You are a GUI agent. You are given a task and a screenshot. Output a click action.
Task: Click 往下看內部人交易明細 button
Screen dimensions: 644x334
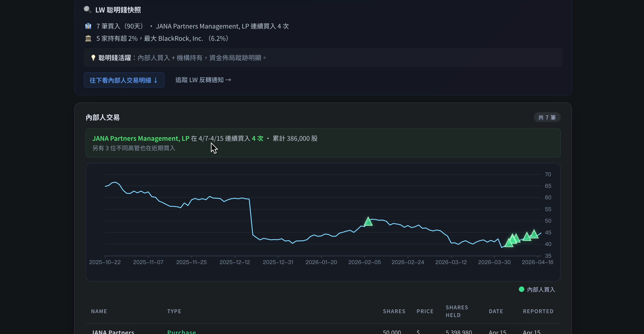pyautogui.click(x=124, y=80)
